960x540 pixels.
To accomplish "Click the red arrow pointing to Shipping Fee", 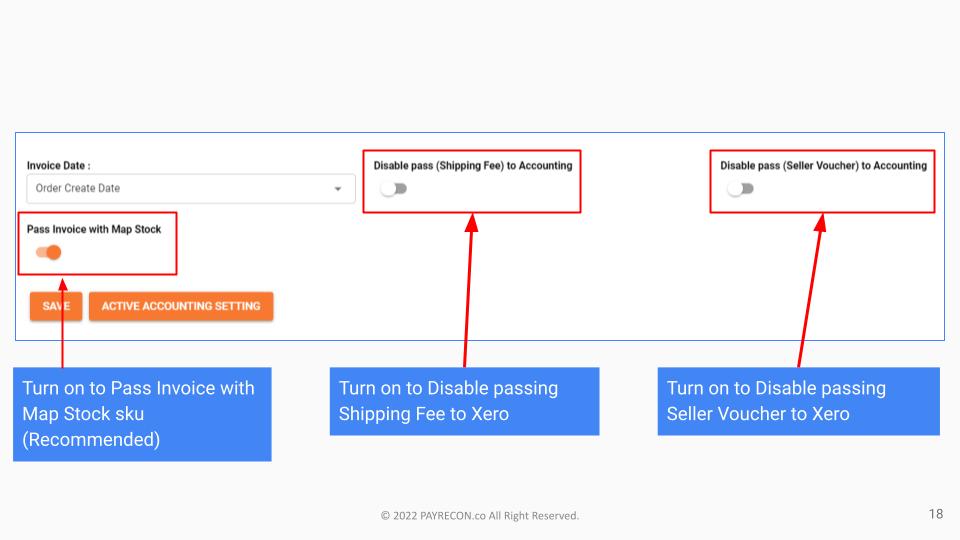I will coord(468,290).
